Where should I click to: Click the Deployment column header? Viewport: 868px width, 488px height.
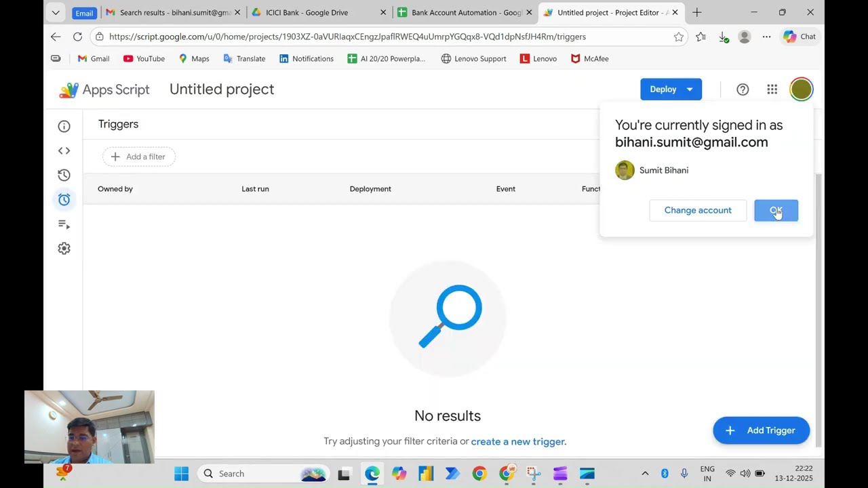coord(370,189)
